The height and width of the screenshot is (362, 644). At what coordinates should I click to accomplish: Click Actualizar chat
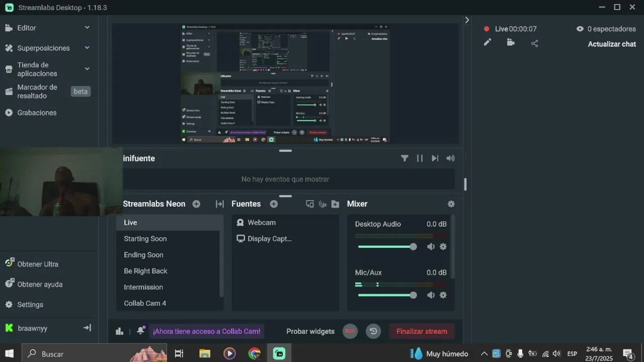(612, 44)
